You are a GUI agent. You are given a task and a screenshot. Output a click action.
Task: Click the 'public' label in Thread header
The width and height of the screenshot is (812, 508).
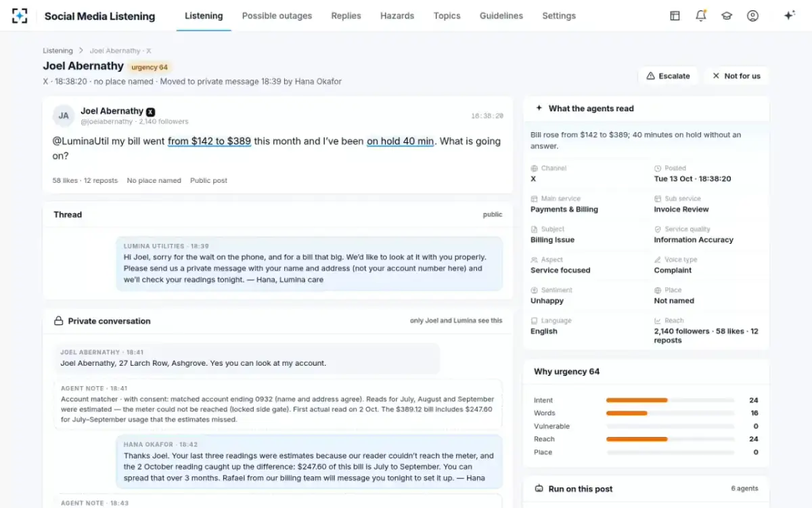click(493, 215)
